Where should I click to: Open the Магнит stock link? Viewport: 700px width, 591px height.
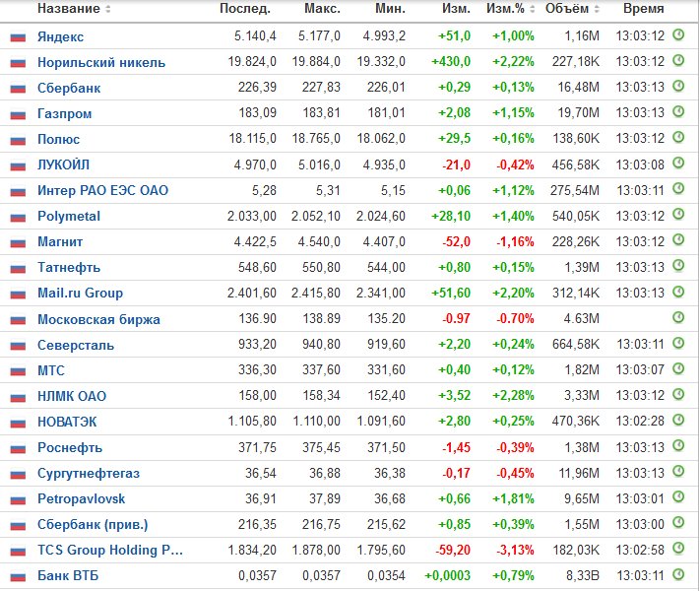pos(60,241)
